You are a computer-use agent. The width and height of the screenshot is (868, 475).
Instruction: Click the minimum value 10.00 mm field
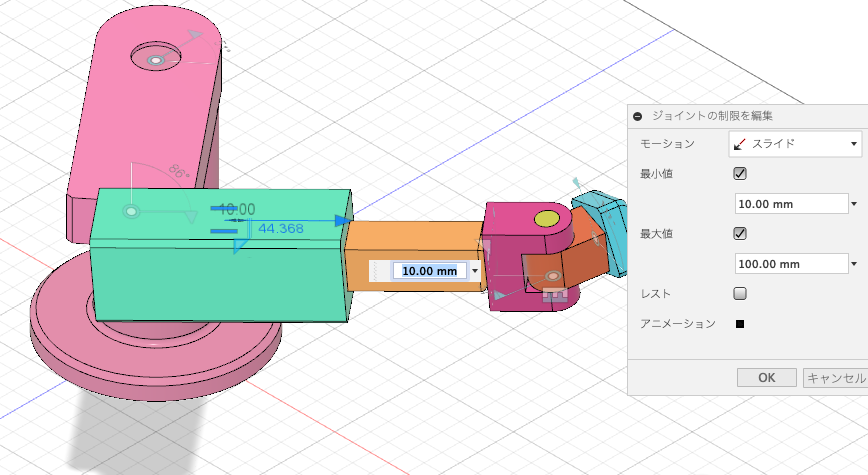tap(791, 204)
